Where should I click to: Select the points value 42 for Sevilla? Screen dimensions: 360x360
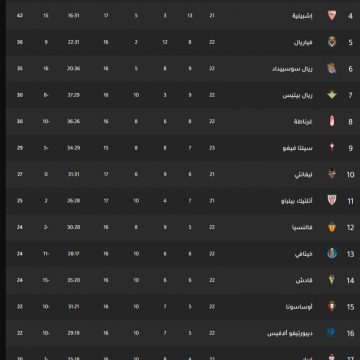click(20, 15)
